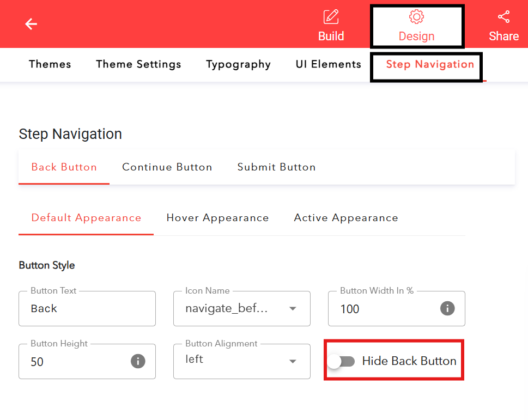
Task: Open the Hover Appearance tab
Action: pos(217,217)
